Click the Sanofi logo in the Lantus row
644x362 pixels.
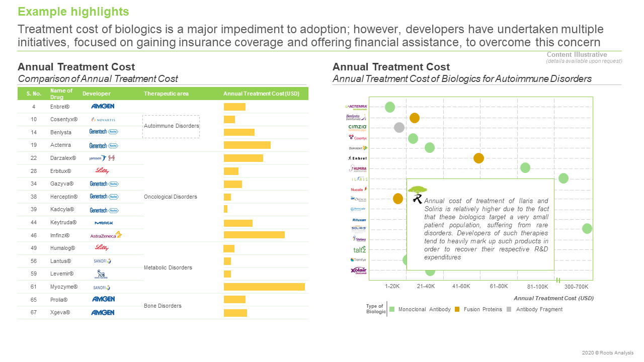(x=102, y=261)
